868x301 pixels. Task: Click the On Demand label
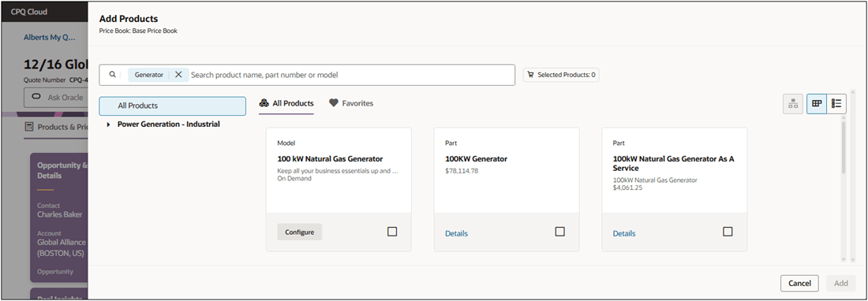[x=294, y=178]
